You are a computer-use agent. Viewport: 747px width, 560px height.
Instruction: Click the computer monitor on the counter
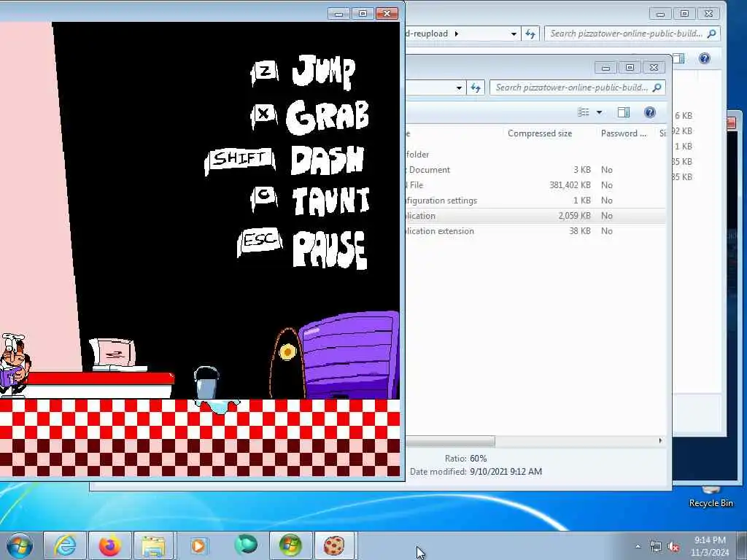[115, 355]
